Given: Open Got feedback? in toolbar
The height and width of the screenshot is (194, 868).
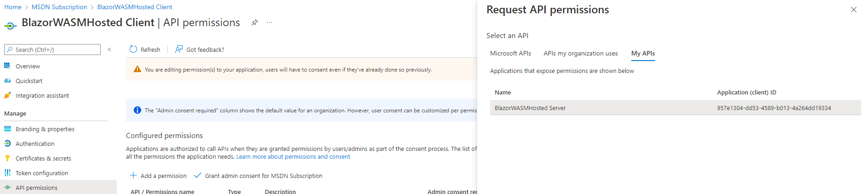Looking at the screenshot, I should click(200, 50).
